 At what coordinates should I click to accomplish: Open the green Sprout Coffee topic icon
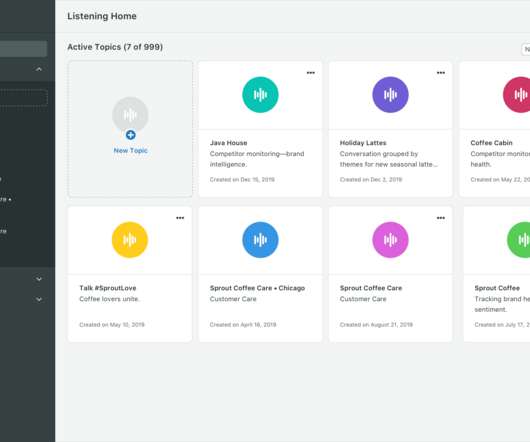point(519,240)
